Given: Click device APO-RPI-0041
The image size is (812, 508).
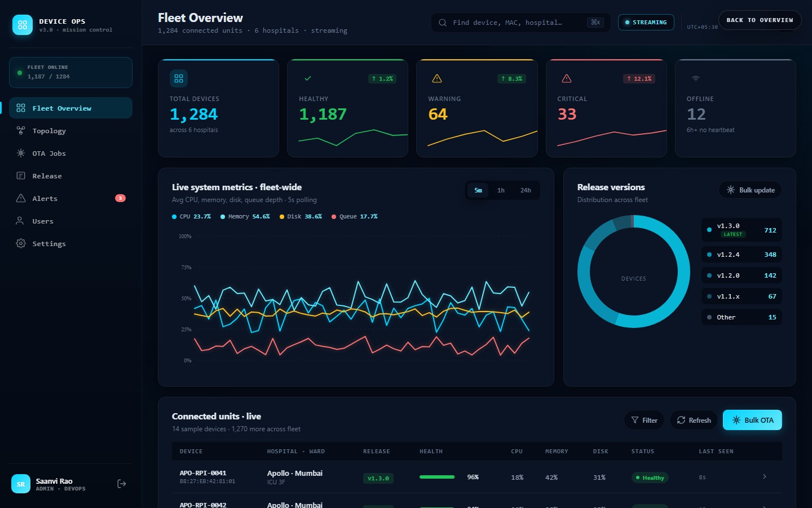Looking at the screenshot, I should point(203,473).
